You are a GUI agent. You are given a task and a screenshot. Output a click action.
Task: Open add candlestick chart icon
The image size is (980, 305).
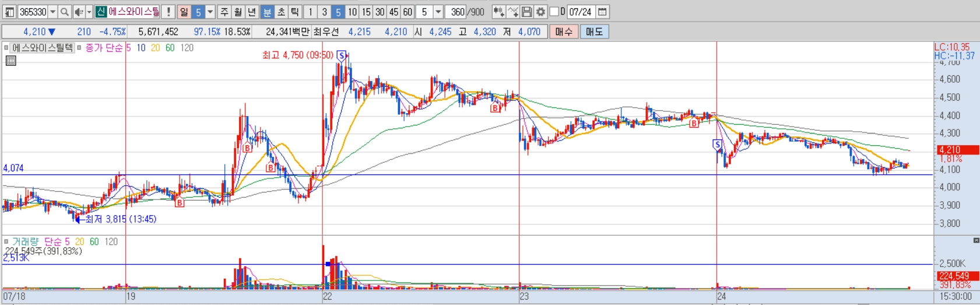[x=498, y=12]
